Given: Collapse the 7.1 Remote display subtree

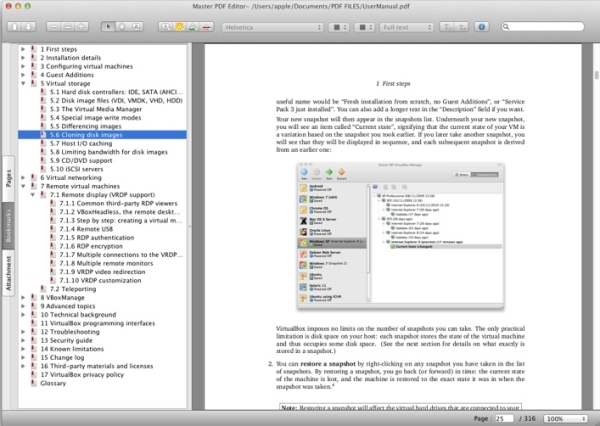Looking at the screenshot, I should [x=33, y=195].
